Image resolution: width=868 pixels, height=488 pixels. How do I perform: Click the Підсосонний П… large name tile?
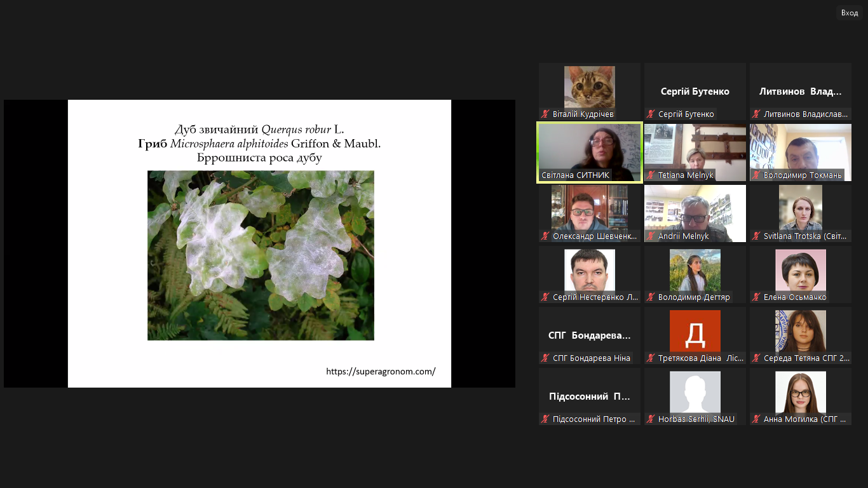[x=590, y=396]
